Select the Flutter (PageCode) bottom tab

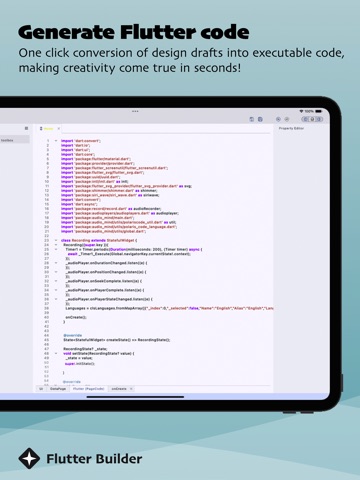pyautogui.click(x=88, y=389)
